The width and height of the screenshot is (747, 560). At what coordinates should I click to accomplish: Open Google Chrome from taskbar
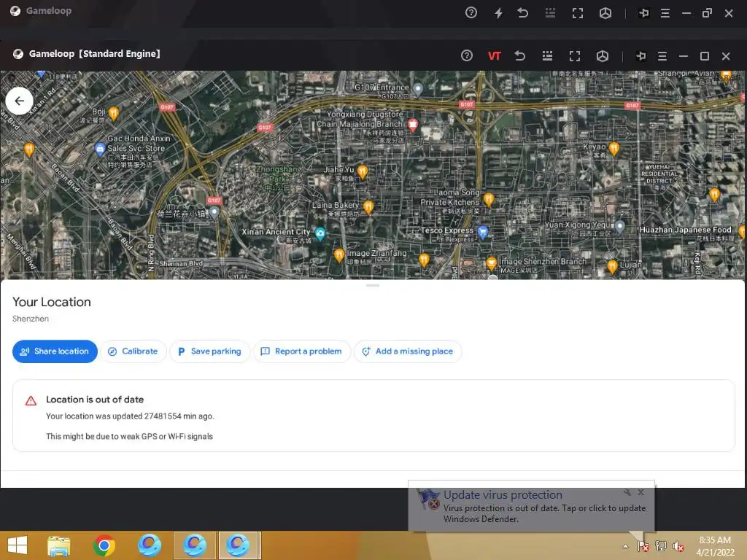[x=104, y=545]
